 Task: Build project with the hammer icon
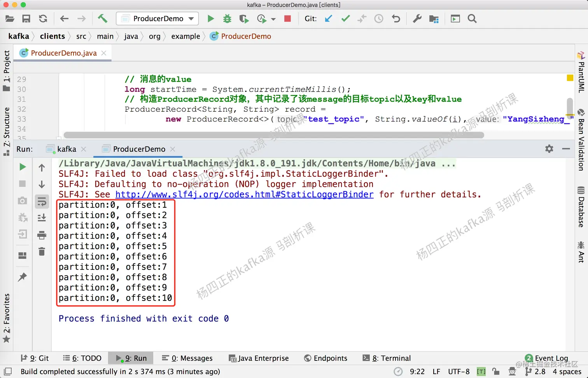[x=102, y=18]
